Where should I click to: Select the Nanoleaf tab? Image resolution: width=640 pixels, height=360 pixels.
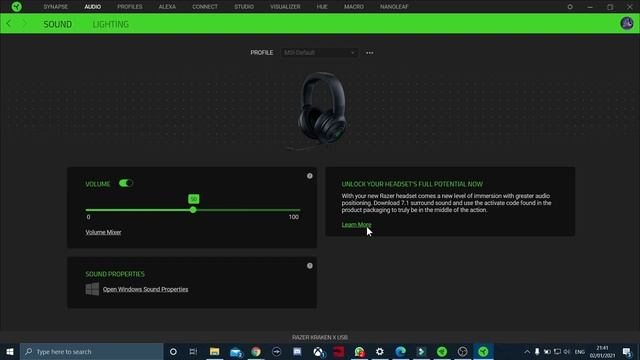point(394,7)
